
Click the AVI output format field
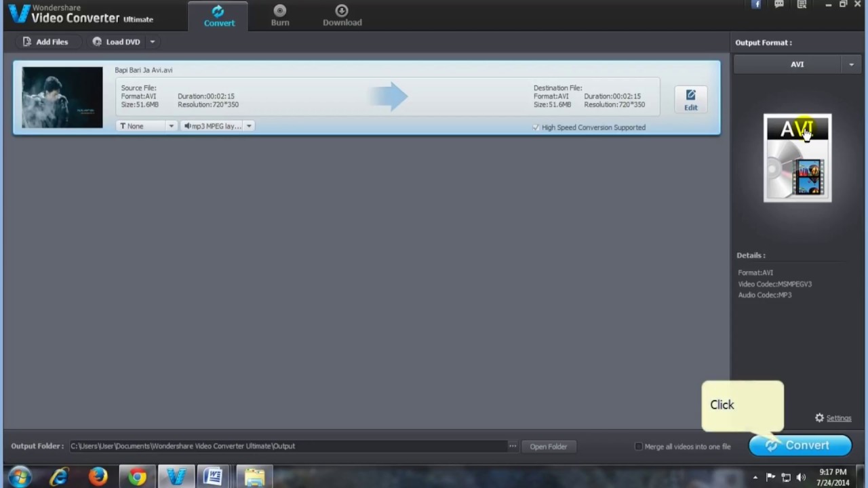click(789, 64)
